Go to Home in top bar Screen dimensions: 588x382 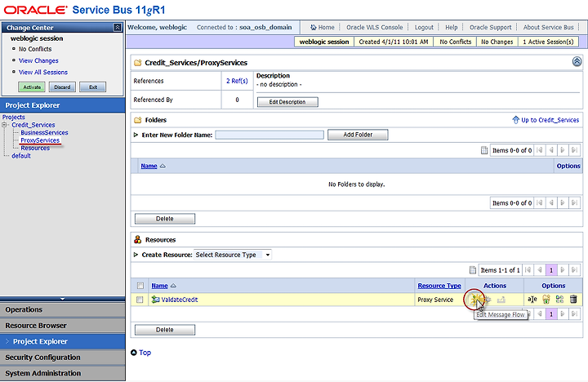click(x=322, y=28)
